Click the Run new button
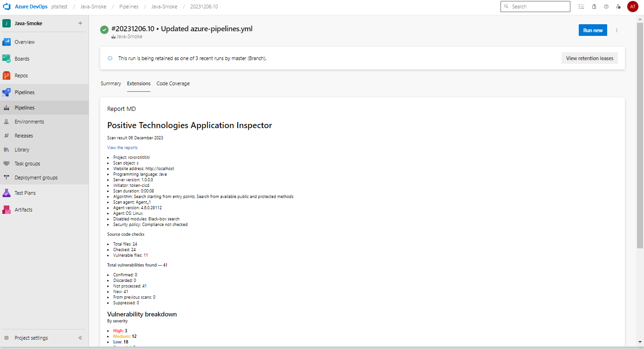This screenshot has width=644, height=349. 592,30
